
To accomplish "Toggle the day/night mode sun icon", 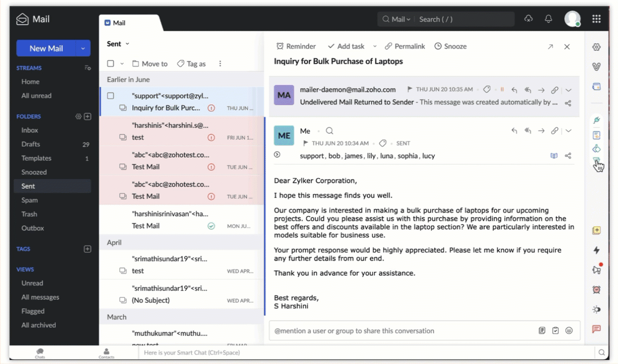I will [596, 309].
